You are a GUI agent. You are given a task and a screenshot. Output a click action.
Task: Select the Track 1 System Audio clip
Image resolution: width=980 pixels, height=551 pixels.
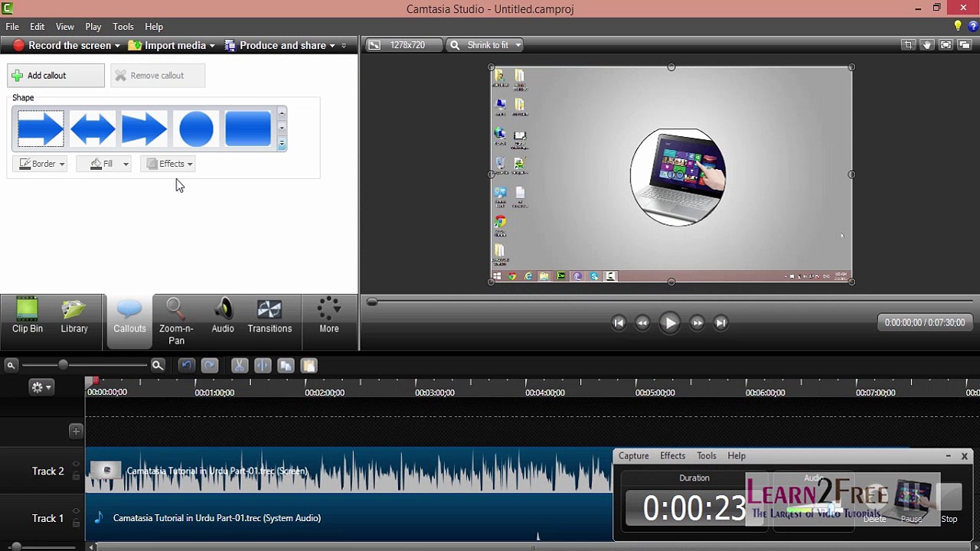click(x=348, y=518)
